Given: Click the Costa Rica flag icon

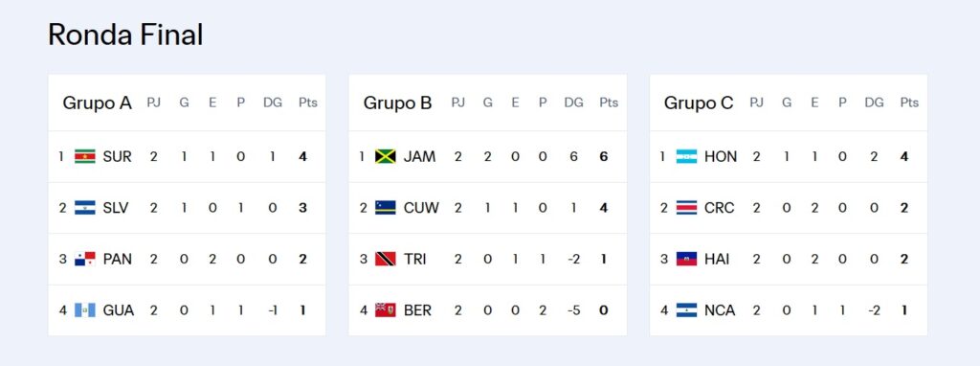Looking at the screenshot, I should tap(686, 208).
